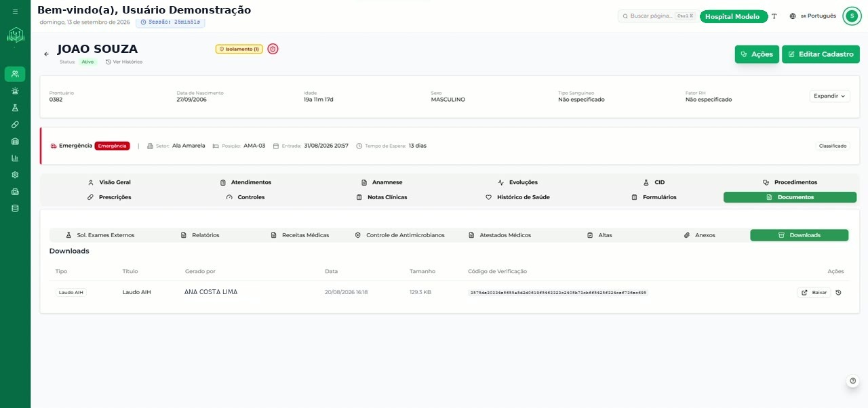Switch to the Procedimentos tab
Screen dimensions: 868x408
click(790, 182)
